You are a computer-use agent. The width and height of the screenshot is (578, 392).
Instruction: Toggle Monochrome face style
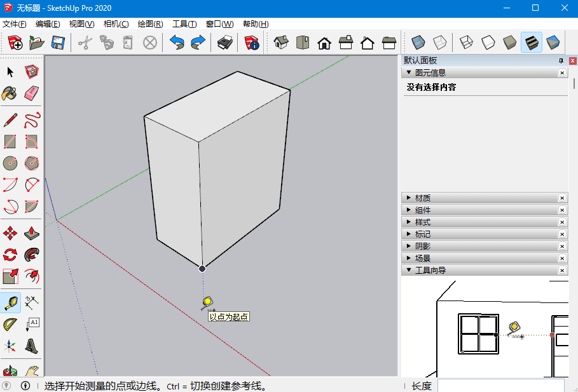point(553,43)
